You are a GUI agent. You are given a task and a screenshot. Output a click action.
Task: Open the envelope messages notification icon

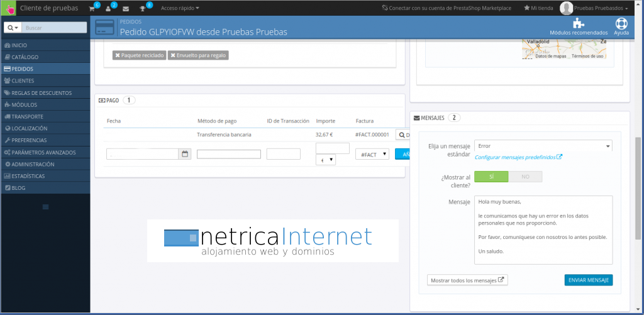[x=126, y=9]
